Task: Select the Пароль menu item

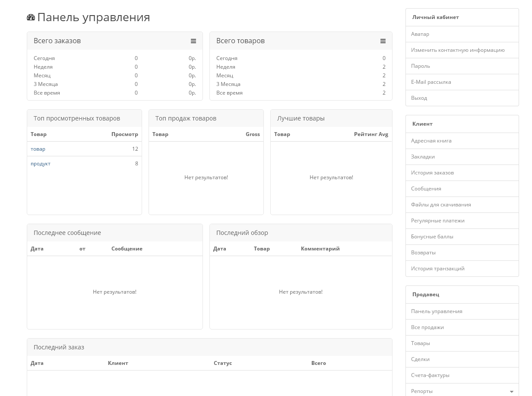Action: click(x=421, y=66)
